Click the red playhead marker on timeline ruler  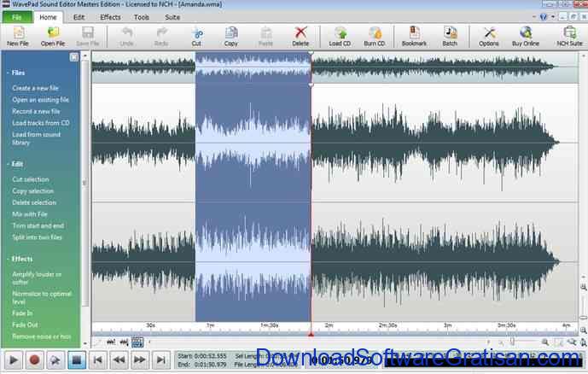click(x=311, y=334)
